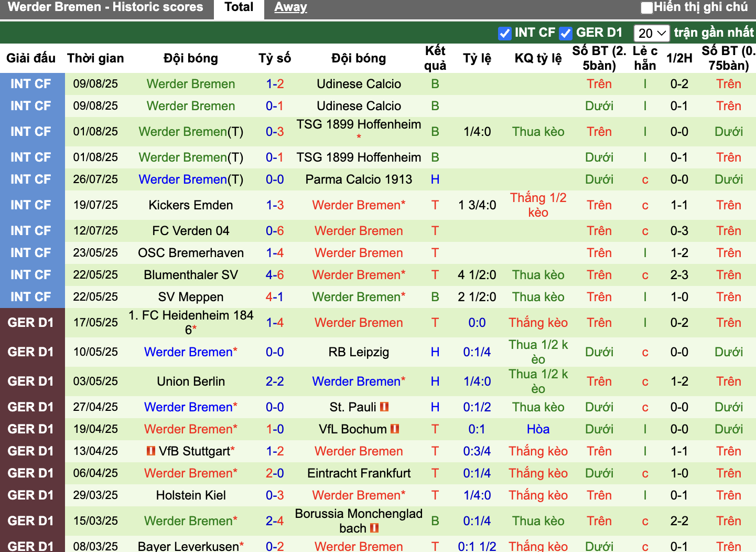Click the 1-0 score against VfL Bochum
This screenshot has height=552, width=756.
(275, 429)
